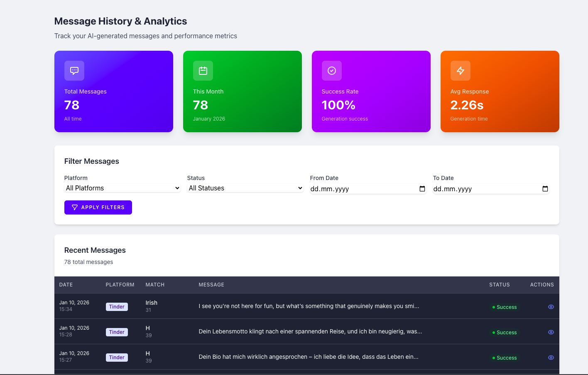
Task: Click the checkmark icon on Success Rate card
Action: (331, 71)
